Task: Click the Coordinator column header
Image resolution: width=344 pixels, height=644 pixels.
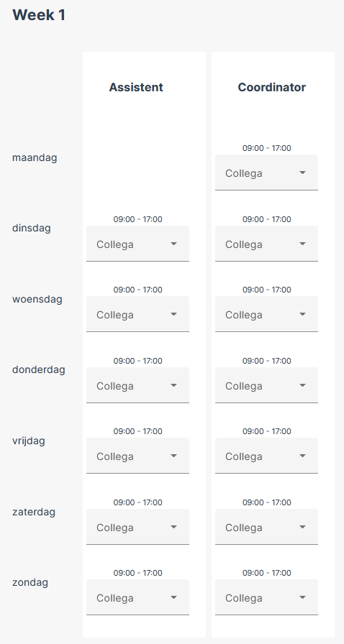Action: pyautogui.click(x=272, y=88)
